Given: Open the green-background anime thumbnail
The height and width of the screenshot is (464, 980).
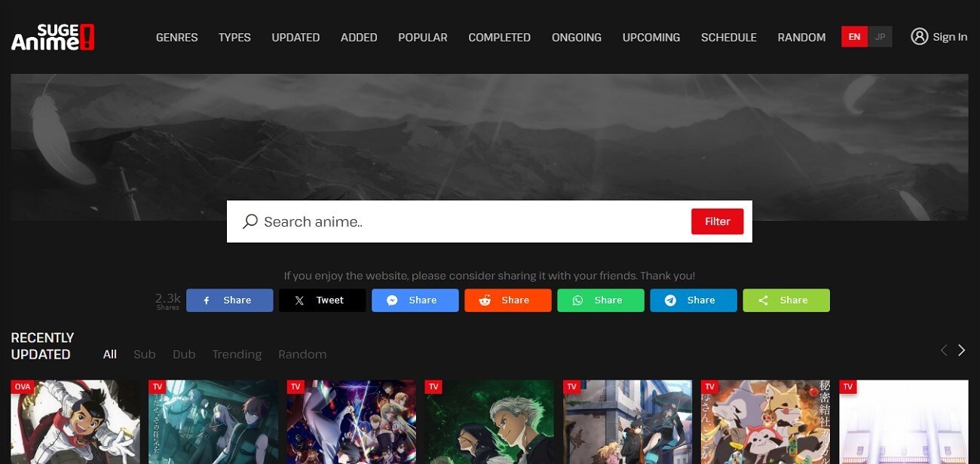Looking at the screenshot, I should coord(489,422).
